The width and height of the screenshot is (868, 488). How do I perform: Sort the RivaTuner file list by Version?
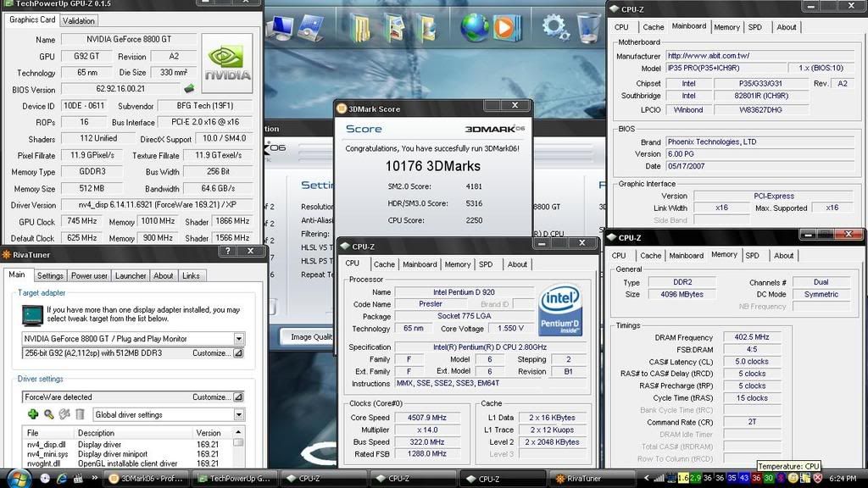211,433
